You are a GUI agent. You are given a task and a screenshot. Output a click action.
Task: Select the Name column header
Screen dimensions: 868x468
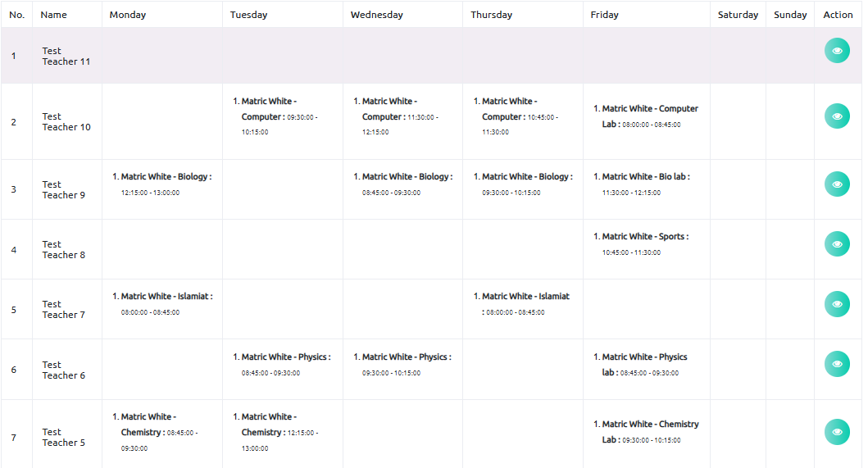tap(54, 15)
